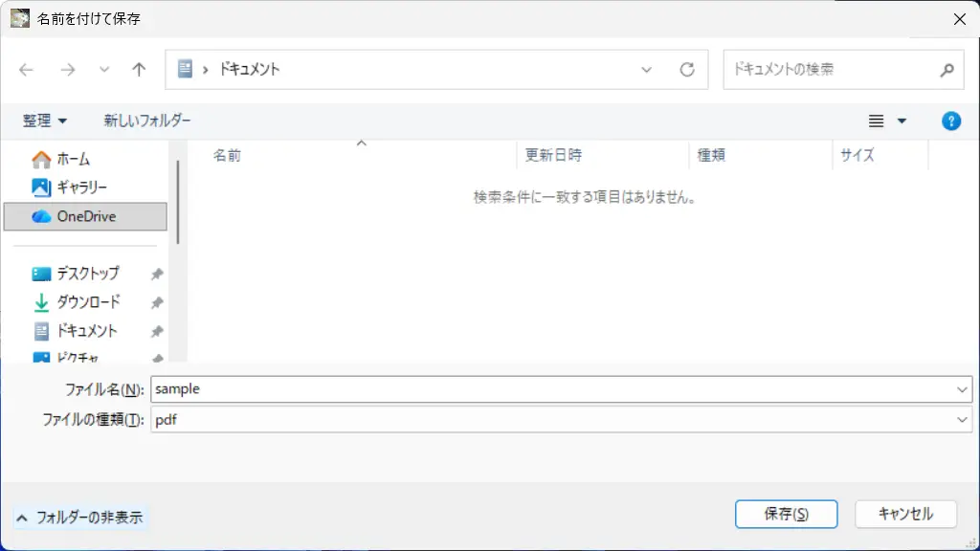
Task: Create a folder with 新しいフォルダー
Action: (x=147, y=121)
